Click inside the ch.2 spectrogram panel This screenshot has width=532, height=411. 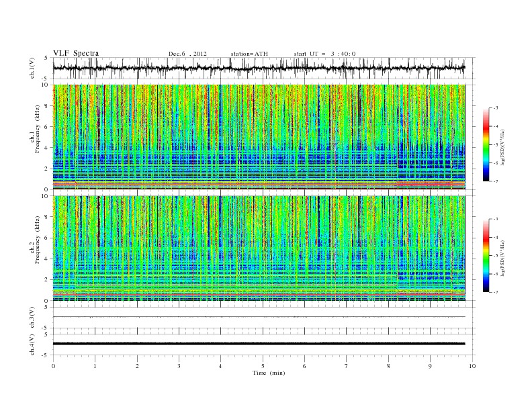point(259,248)
